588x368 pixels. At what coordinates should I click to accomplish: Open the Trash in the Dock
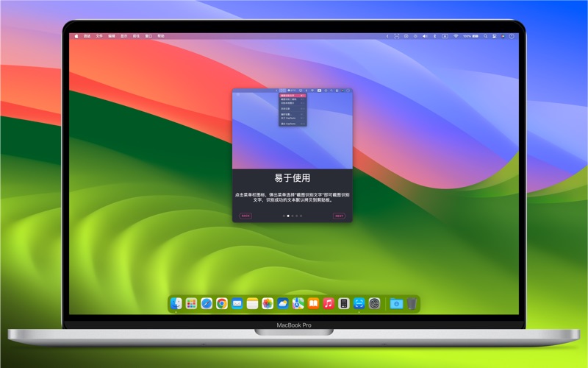pyautogui.click(x=412, y=303)
